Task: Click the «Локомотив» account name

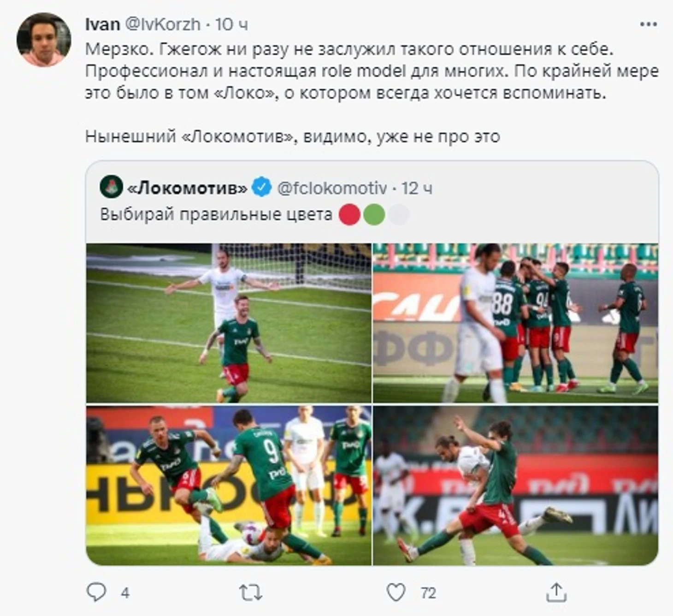Action: [x=187, y=188]
